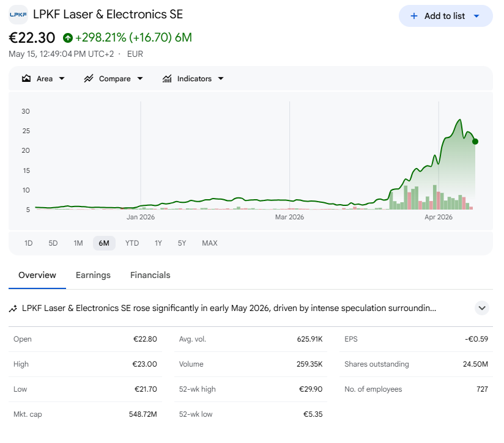The width and height of the screenshot is (504, 443).
Task: Click the Mar 2026 axis label
Action: [x=289, y=217]
